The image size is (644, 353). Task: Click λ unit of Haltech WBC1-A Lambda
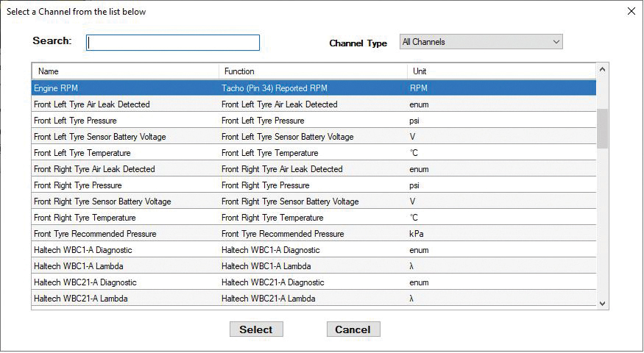pos(411,266)
